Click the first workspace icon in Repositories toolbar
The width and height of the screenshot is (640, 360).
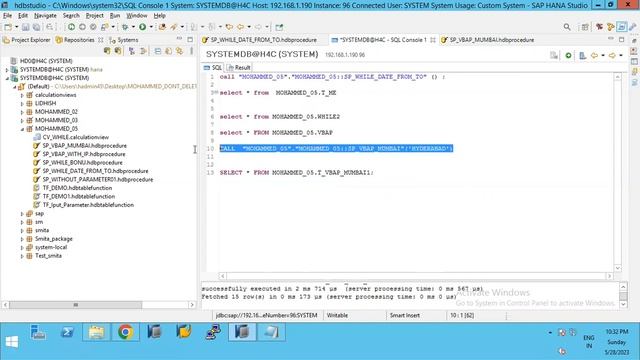[107, 51]
